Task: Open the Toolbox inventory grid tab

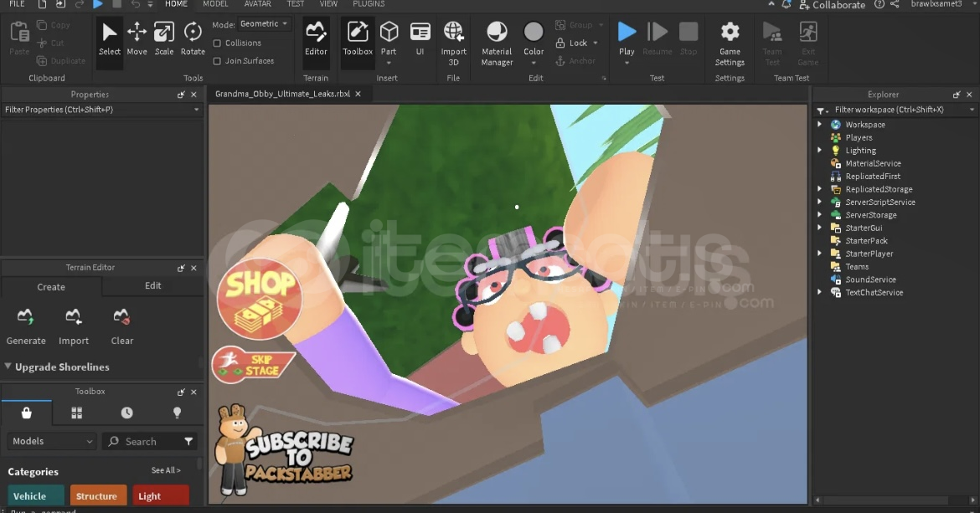Action: (77, 413)
